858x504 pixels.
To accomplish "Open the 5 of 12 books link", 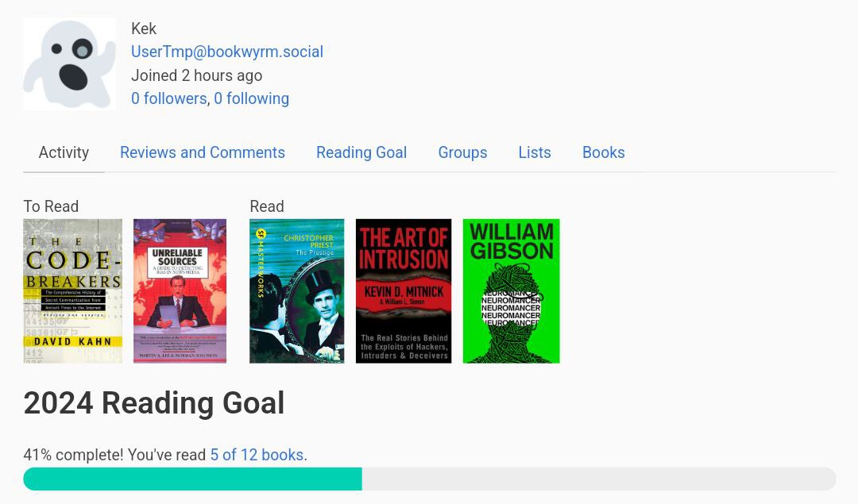I will tap(257, 455).
